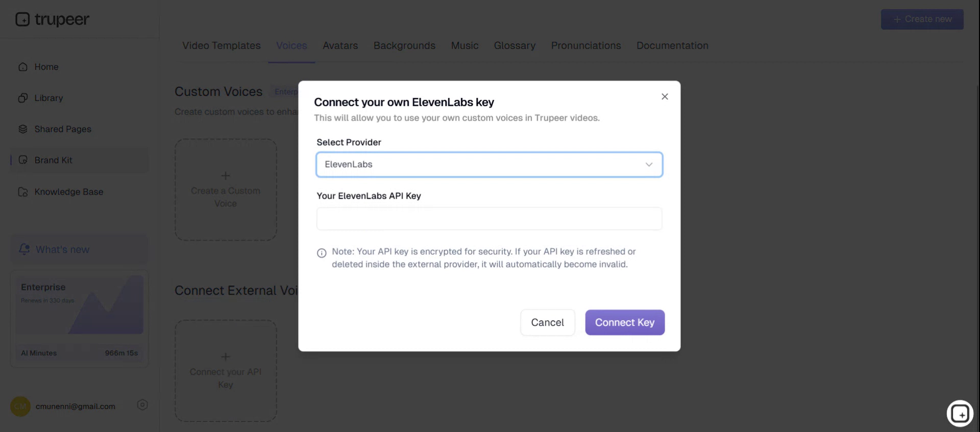Click the Brand Kit icon

(x=23, y=160)
